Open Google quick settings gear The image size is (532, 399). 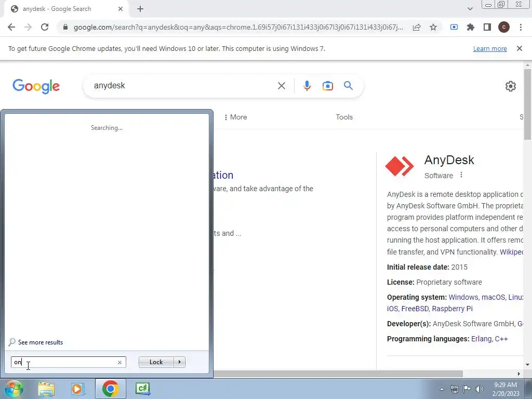(511, 86)
